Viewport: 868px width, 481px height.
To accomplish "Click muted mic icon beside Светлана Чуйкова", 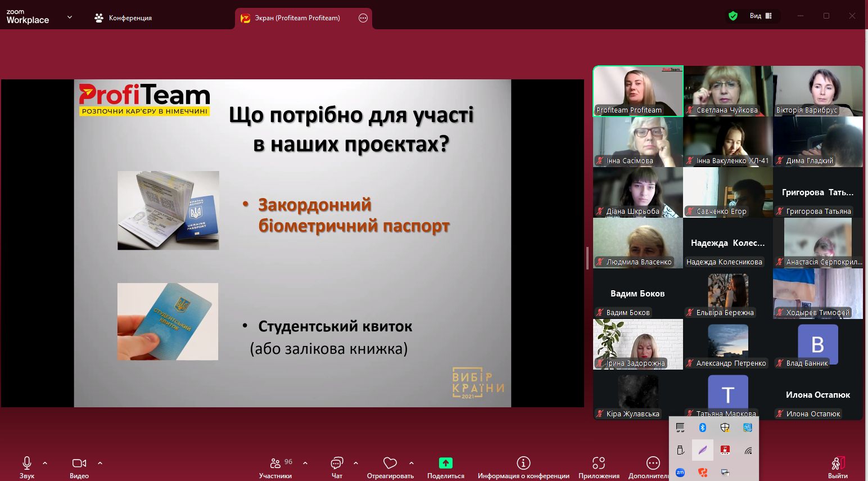I will (x=690, y=110).
